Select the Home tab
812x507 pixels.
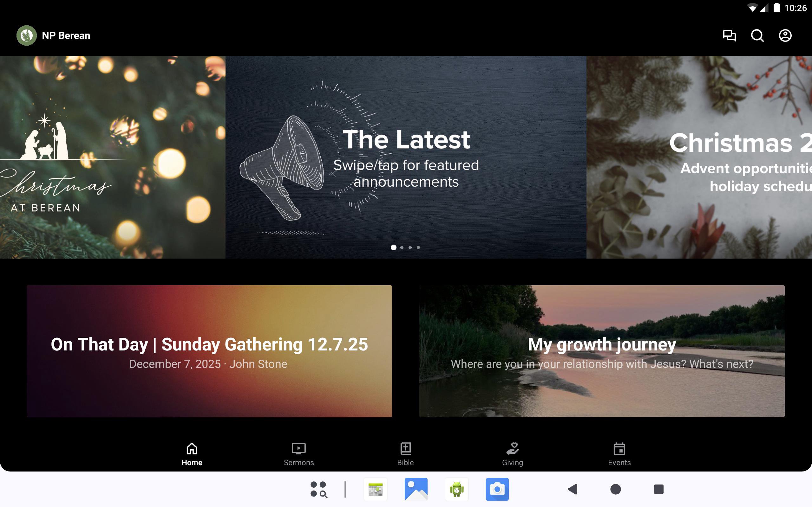click(192, 454)
